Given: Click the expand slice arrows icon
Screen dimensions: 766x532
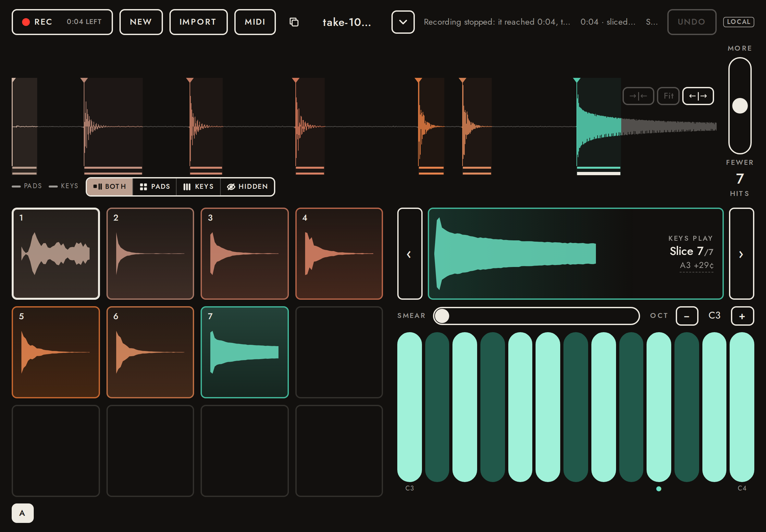Looking at the screenshot, I should coord(698,96).
